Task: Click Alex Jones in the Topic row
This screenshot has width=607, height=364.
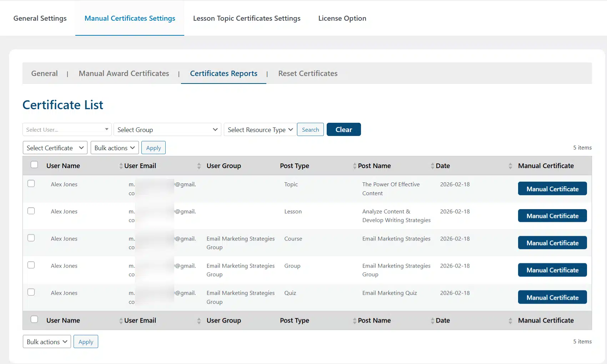Action: point(64,184)
